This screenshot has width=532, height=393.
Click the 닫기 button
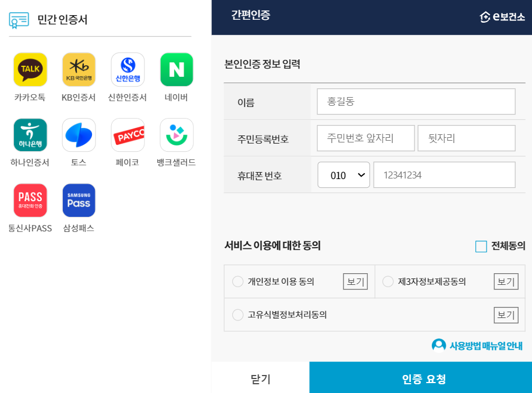pyautogui.click(x=260, y=377)
